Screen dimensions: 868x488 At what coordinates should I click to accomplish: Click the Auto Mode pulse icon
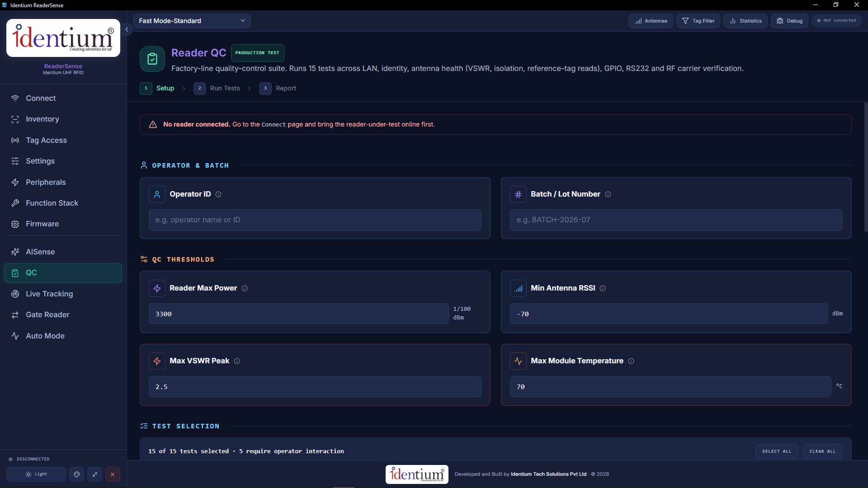tap(15, 336)
